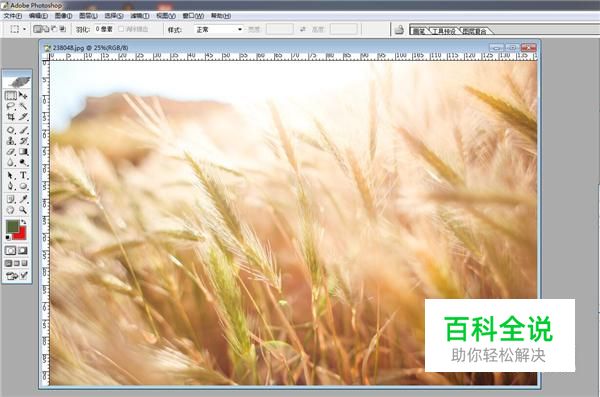
Task: Select the Dodge tool
Action: (x=23, y=162)
